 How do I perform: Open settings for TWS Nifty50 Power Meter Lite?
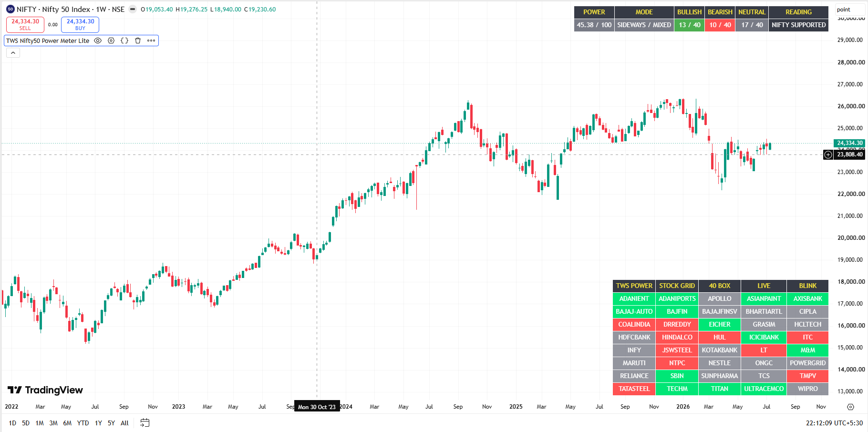(111, 41)
